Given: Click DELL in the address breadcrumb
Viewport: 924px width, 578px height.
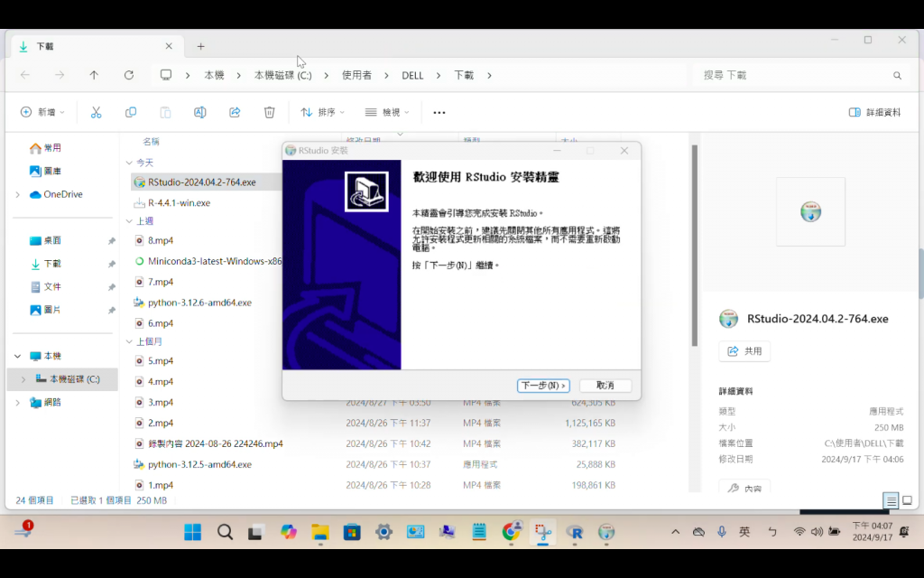Looking at the screenshot, I should point(412,75).
